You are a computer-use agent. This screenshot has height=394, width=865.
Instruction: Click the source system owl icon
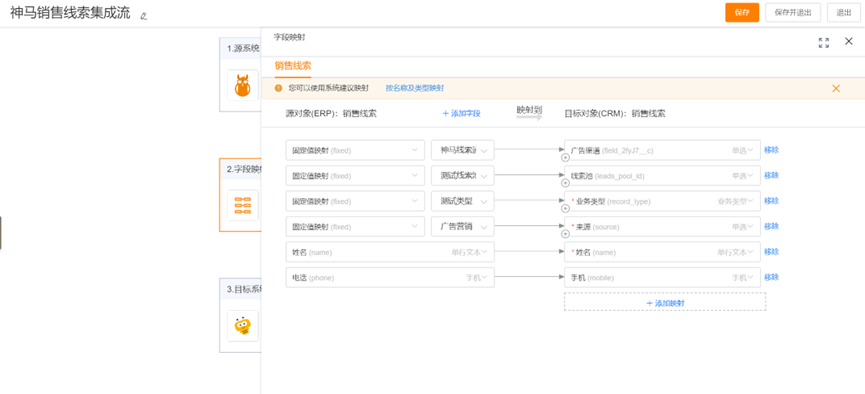243,85
